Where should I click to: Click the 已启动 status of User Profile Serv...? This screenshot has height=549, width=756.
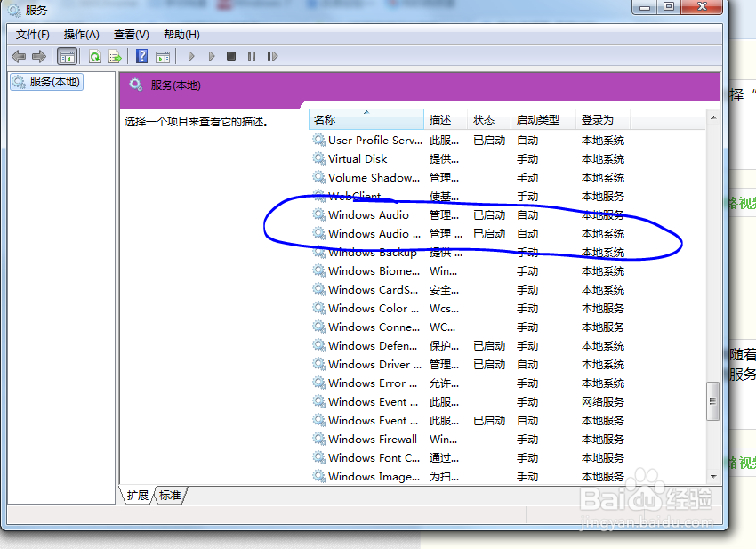click(x=489, y=141)
